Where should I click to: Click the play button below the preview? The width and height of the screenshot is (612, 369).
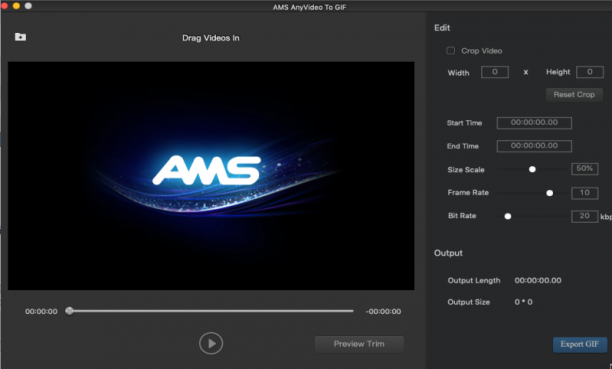211,343
